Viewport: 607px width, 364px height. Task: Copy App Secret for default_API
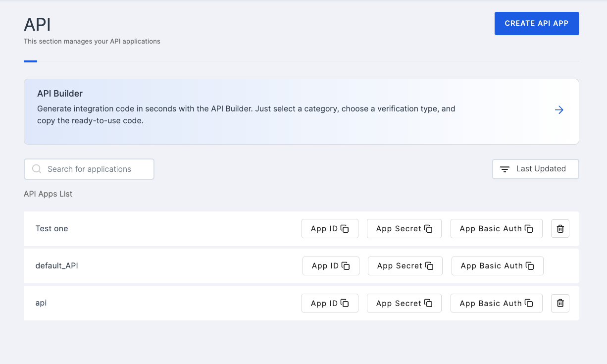click(405, 266)
